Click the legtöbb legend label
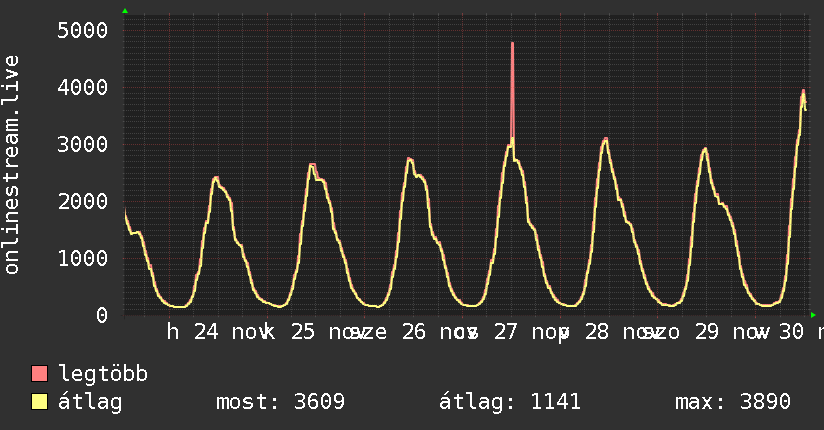 click(x=103, y=373)
